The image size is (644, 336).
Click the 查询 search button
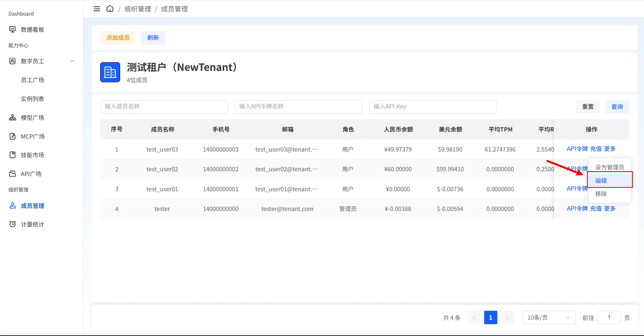pos(617,107)
